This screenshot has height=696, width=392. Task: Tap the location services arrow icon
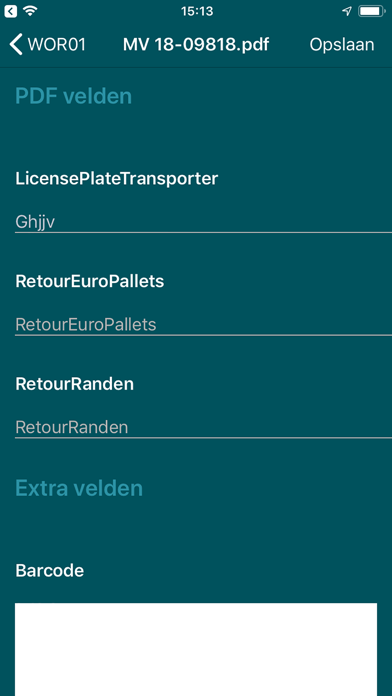tap(347, 11)
